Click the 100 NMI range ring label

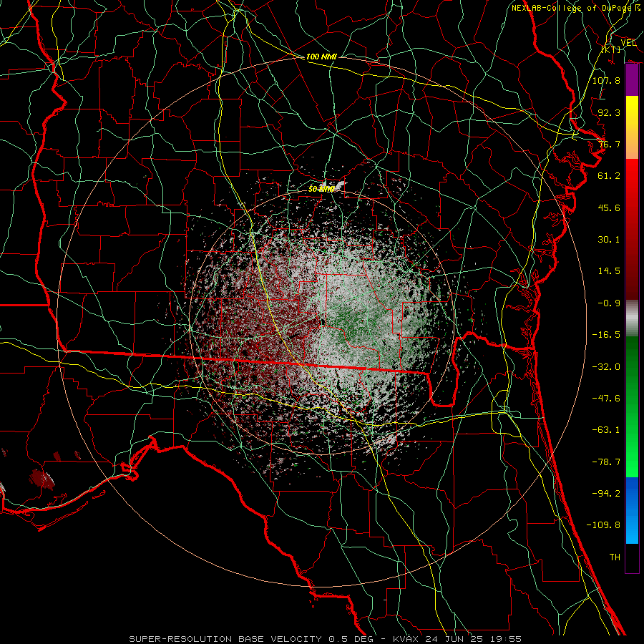[x=321, y=57]
